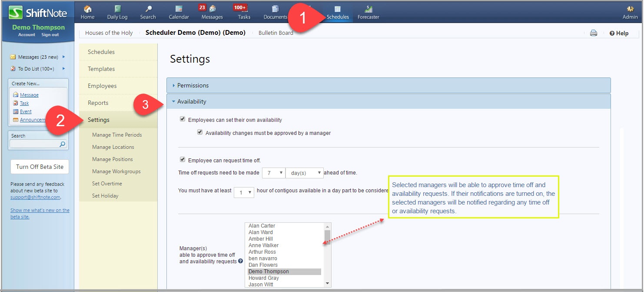Click the Search magnifier icon in top bar
This screenshot has height=292, width=644.
[148, 9]
